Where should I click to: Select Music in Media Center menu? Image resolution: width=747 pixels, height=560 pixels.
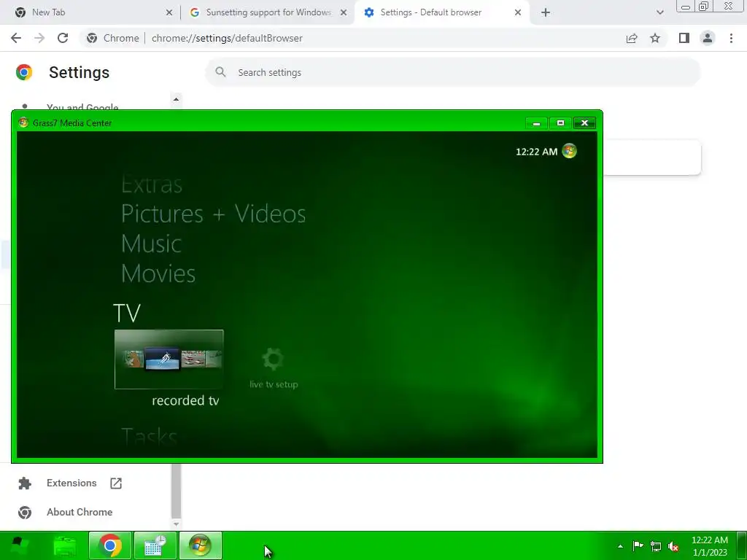coord(152,244)
